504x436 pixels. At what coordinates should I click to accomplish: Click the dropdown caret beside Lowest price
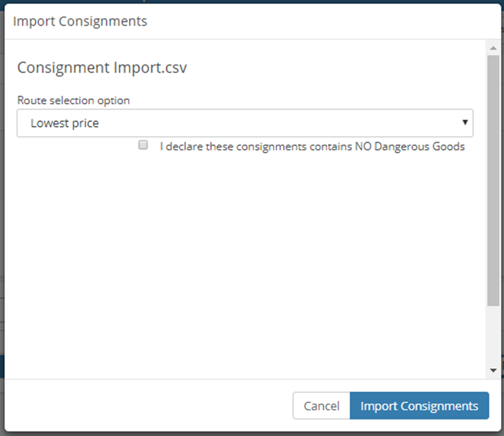(x=465, y=122)
